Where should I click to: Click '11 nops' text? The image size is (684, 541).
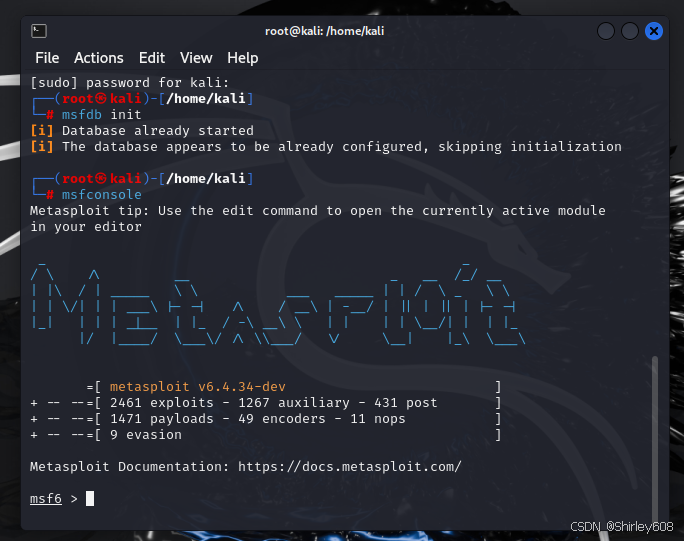[378, 419]
